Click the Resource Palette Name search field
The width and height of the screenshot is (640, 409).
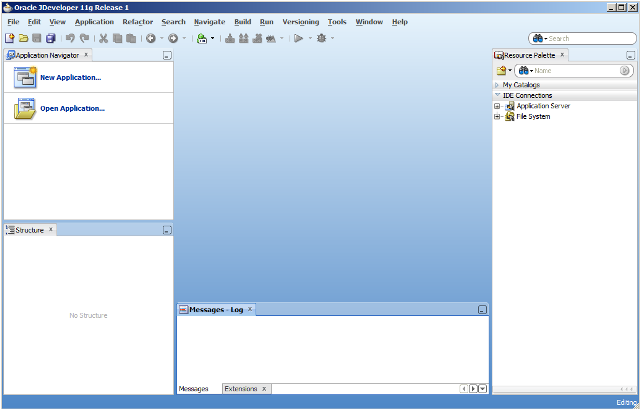pyautogui.click(x=576, y=71)
